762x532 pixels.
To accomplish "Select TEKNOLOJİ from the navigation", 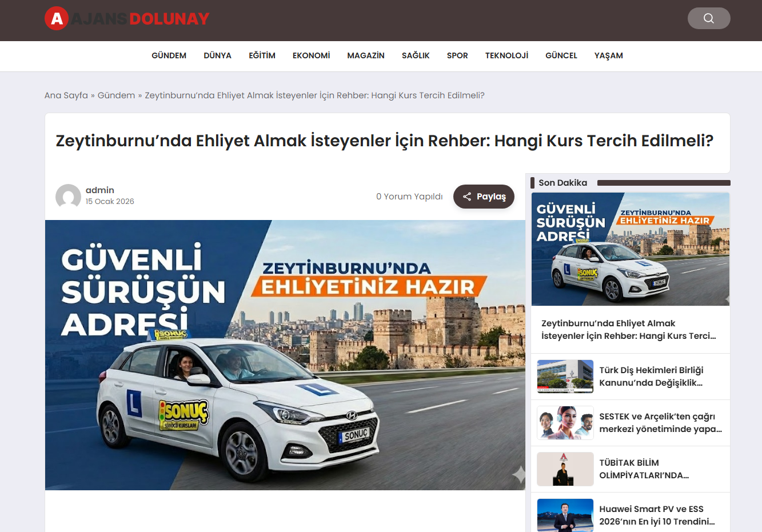I will click(x=506, y=55).
